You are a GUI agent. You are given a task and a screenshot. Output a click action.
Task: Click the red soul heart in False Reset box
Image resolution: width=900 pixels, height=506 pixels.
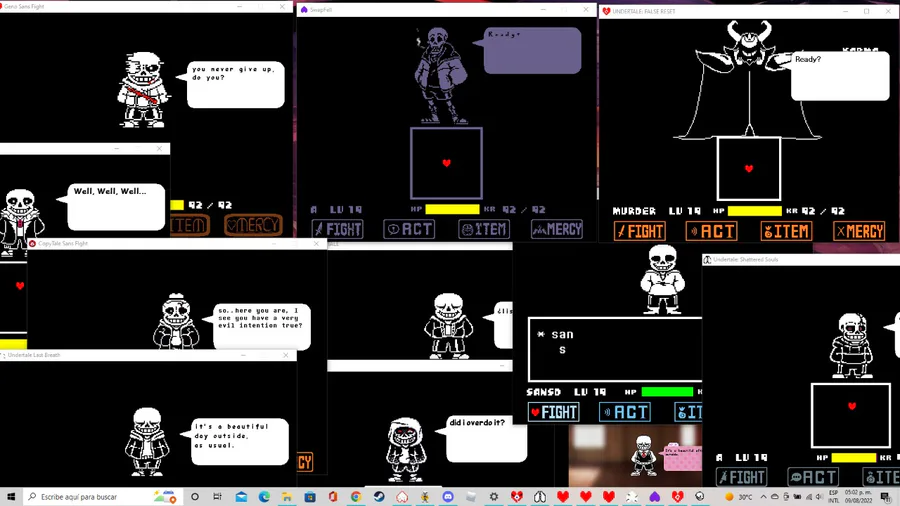pyautogui.click(x=748, y=169)
